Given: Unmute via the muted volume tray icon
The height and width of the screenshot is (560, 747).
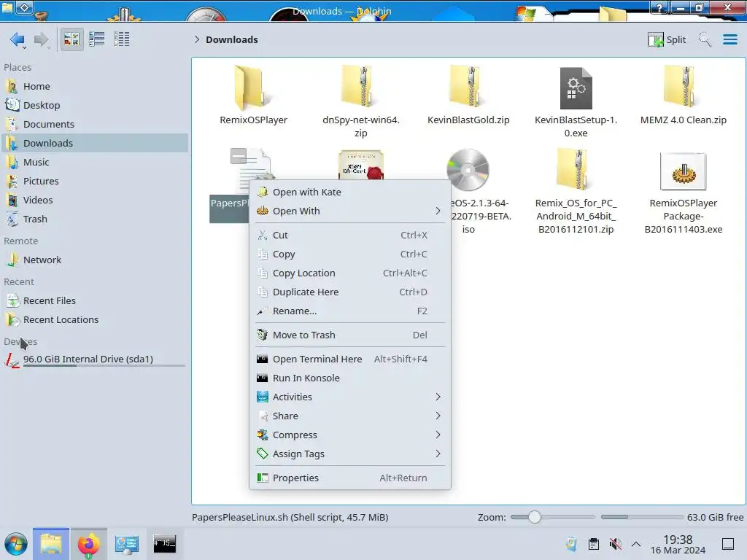Looking at the screenshot, I should pos(616,544).
